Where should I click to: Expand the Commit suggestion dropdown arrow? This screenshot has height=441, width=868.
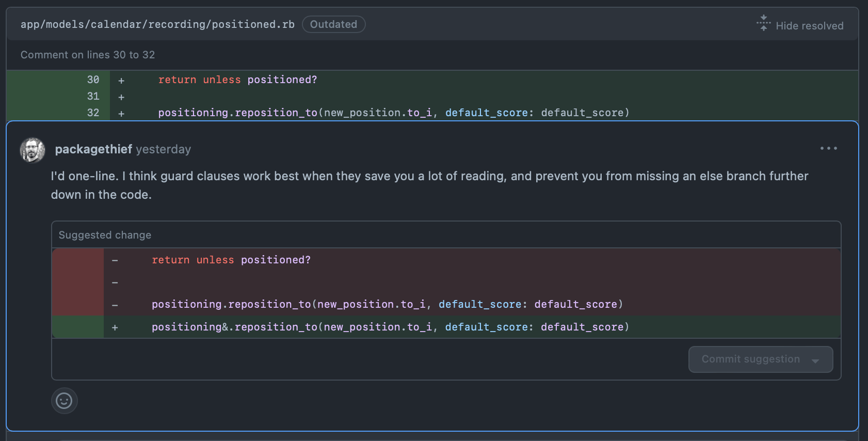point(815,360)
